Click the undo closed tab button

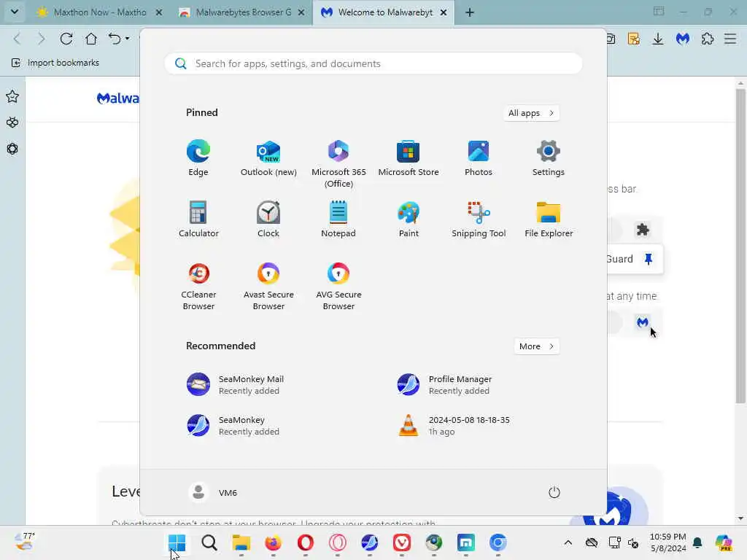(x=115, y=39)
